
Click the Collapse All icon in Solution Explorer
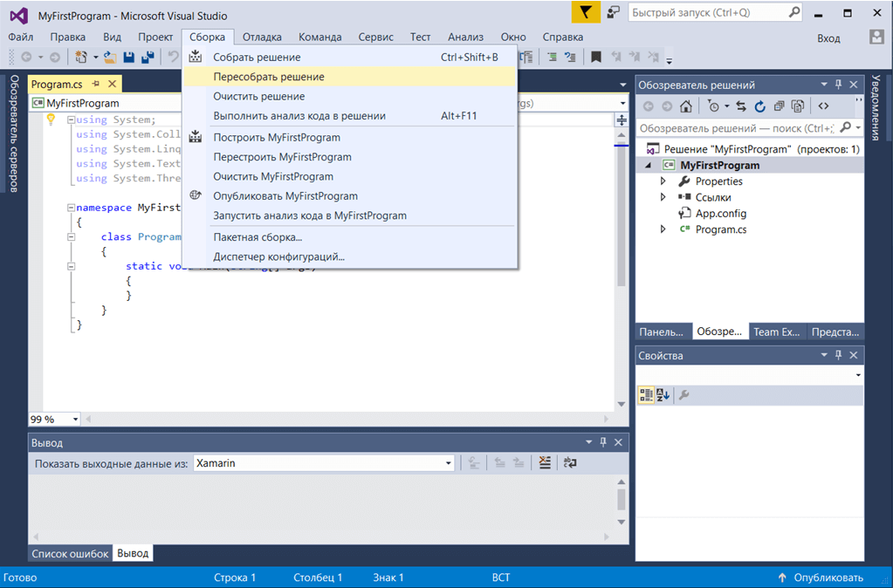pos(780,106)
